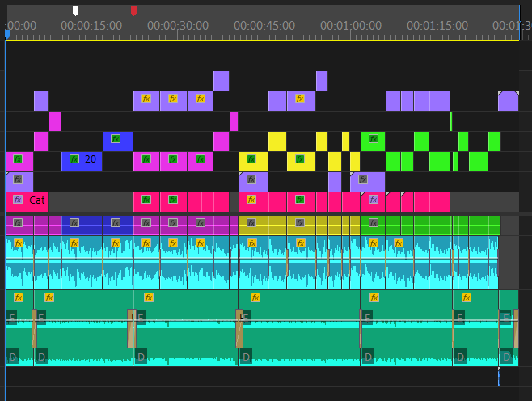Screen dimensions: 532x401
Task: Click the first gray fx badge on the dark yellow clips
Action: 251,223
